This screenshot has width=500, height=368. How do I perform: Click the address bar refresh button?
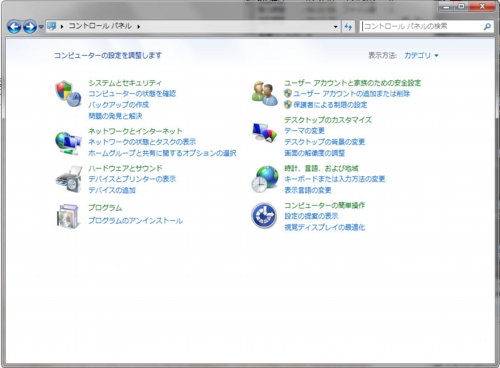coord(348,26)
